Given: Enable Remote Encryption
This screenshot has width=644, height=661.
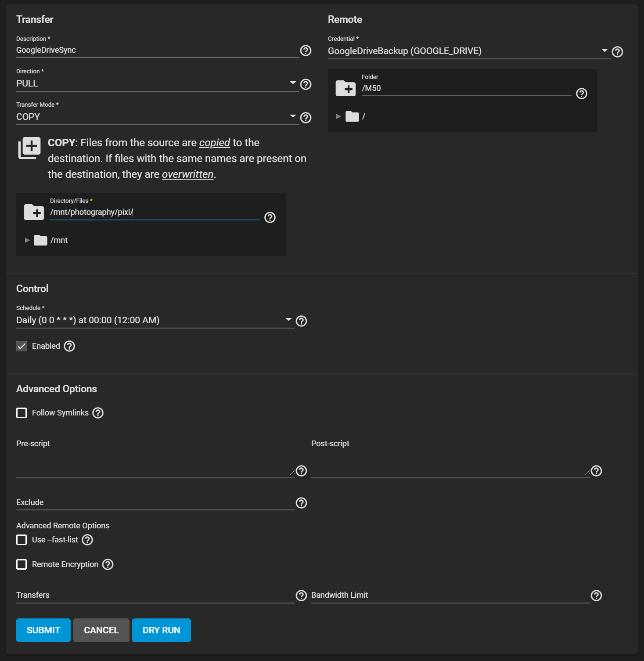Looking at the screenshot, I should click(x=22, y=564).
